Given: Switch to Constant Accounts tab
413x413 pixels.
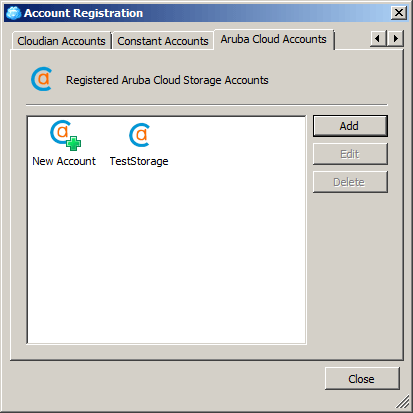Looking at the screenshot, I should coord(163,41).
